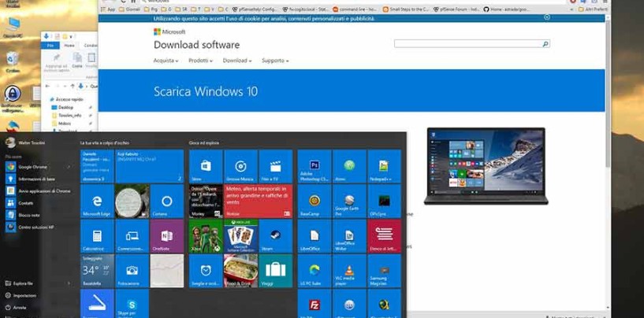The image size is (644, 318).
Task: Open the Atom editor tile
Action: [349, 166]
